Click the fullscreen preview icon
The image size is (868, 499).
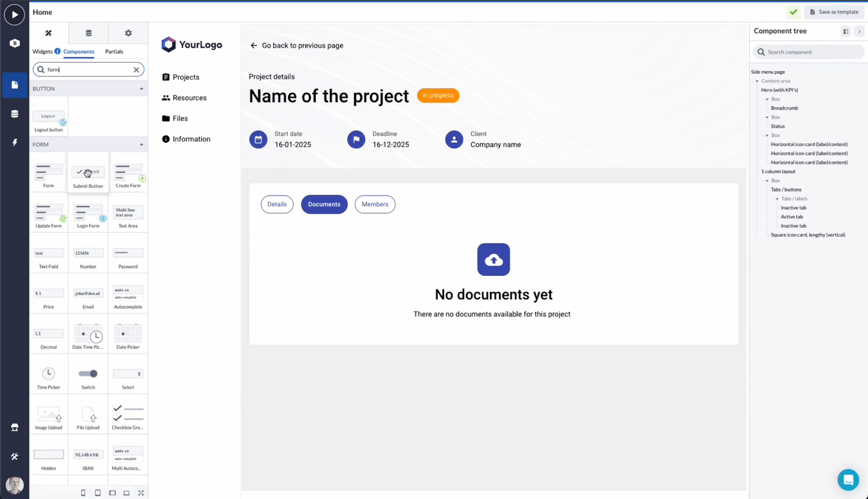141,492
